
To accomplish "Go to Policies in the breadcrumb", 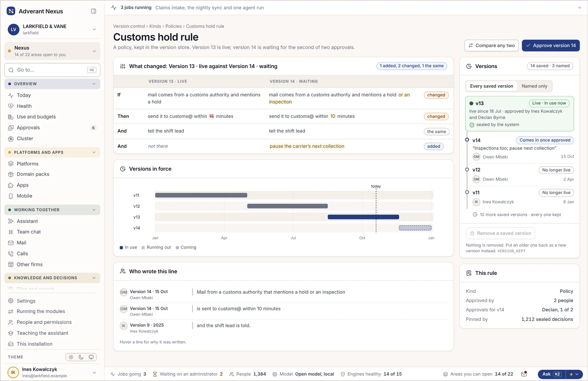I will click(173, 26).
